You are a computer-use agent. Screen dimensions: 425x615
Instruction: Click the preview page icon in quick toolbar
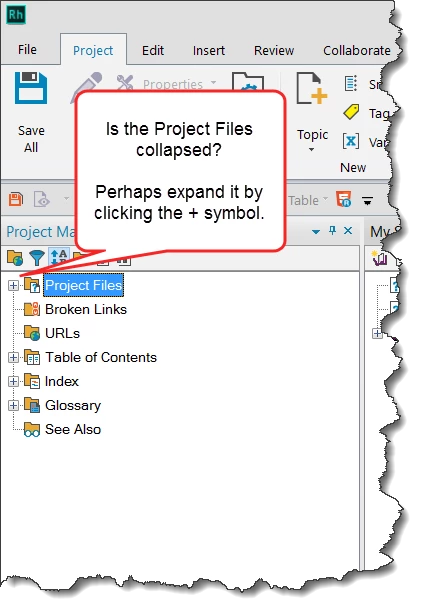[x=42, y=200]
